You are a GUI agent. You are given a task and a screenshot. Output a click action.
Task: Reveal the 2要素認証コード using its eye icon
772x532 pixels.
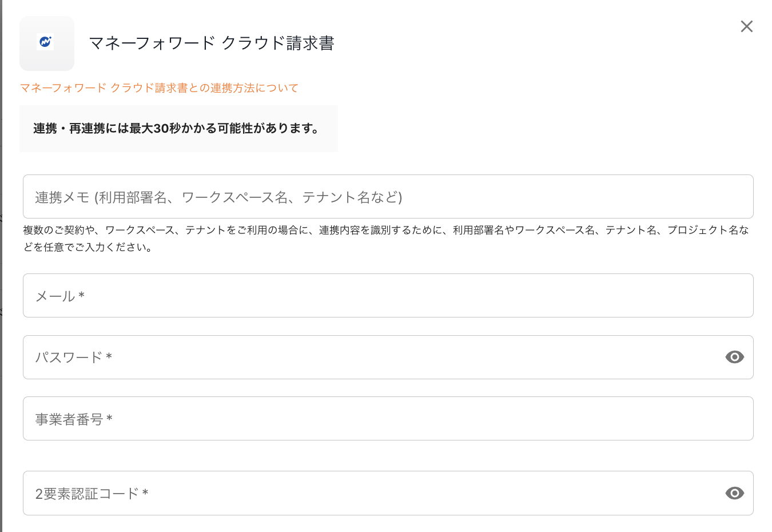(734, 493)
